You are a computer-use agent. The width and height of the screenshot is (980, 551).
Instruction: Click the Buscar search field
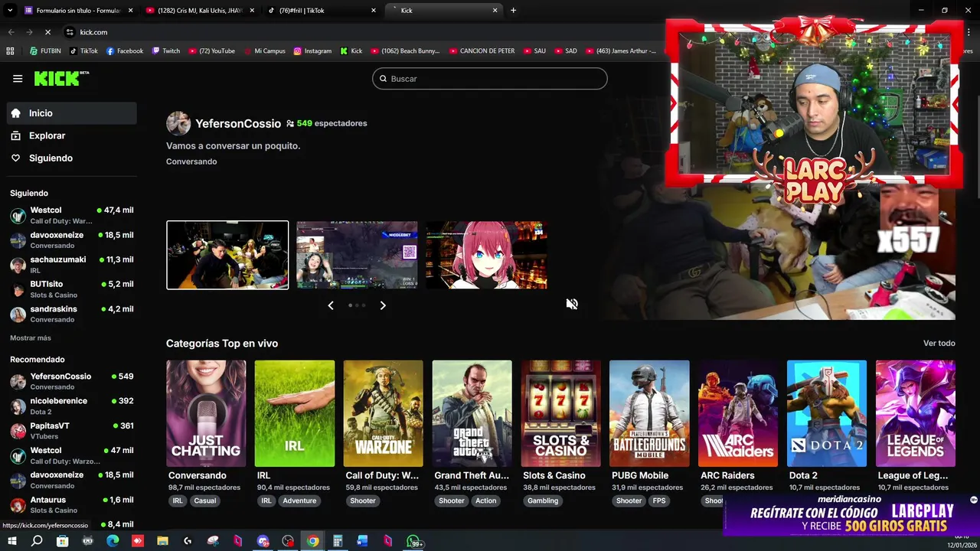pyautogui.click(x=490, y=79)
